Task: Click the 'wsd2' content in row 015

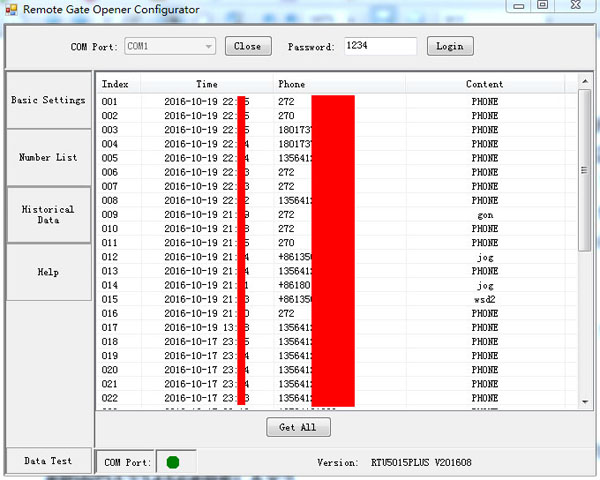Action: coord(485,299)
